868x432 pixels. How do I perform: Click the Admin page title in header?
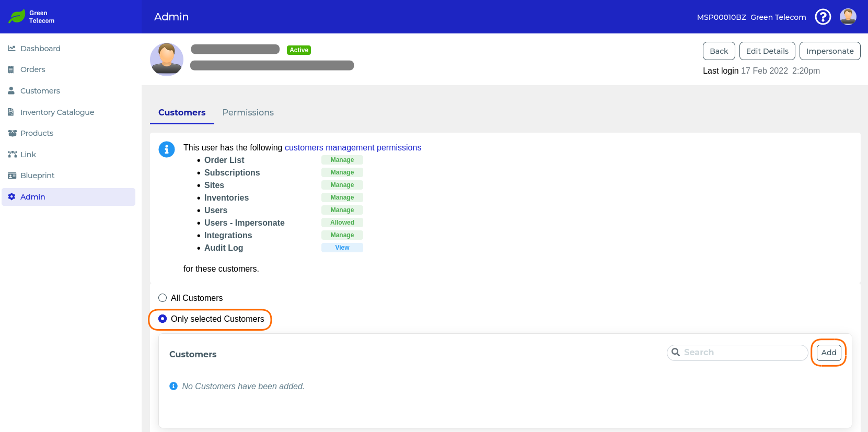point(171,17)
